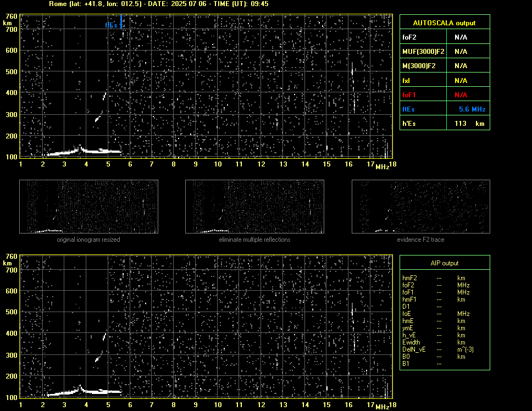Click the M(3000)F2 label
The width and height of the screenshot is (532, 411).
[x=419, y=66]
